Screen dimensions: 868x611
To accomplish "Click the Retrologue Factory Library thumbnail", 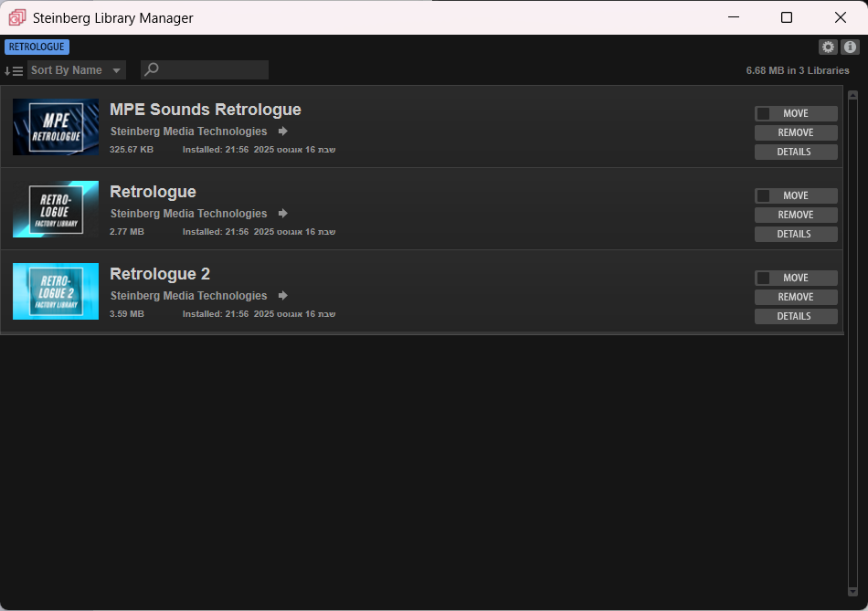I will [x=56, y=209].
